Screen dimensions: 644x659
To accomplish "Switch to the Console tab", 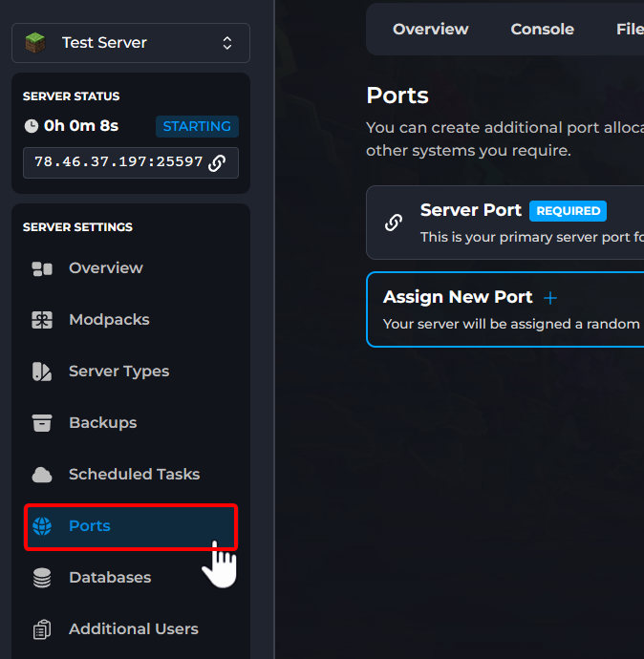I will 543,30.
